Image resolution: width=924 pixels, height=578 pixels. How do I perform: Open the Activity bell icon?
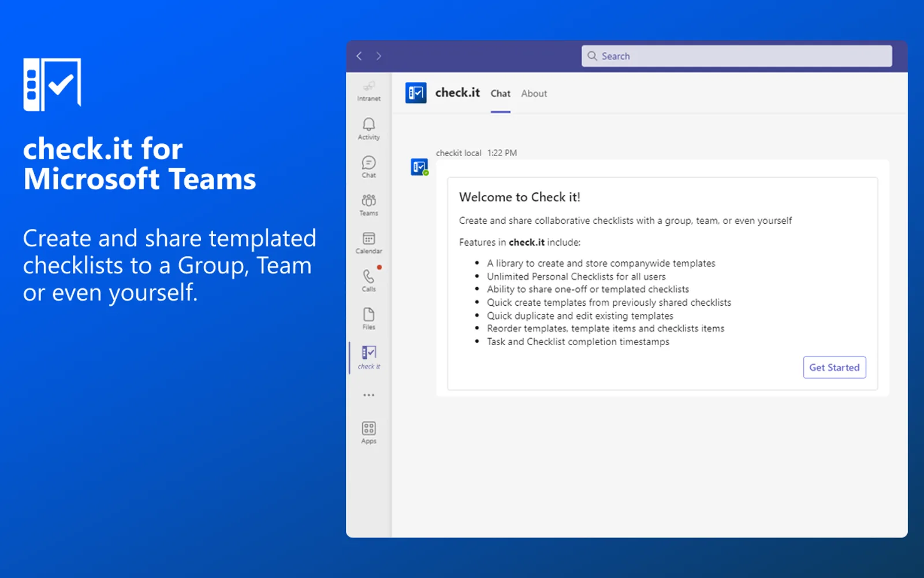point(369,129)
